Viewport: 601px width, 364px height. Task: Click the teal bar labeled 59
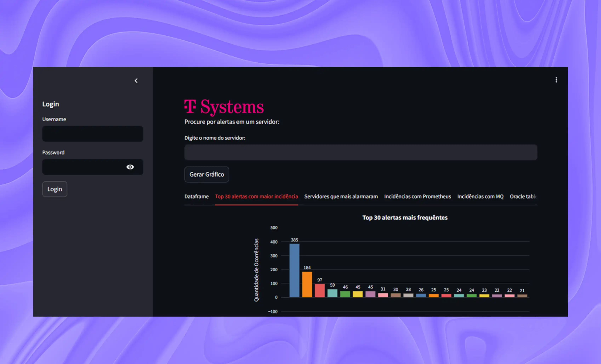point(332,293)
